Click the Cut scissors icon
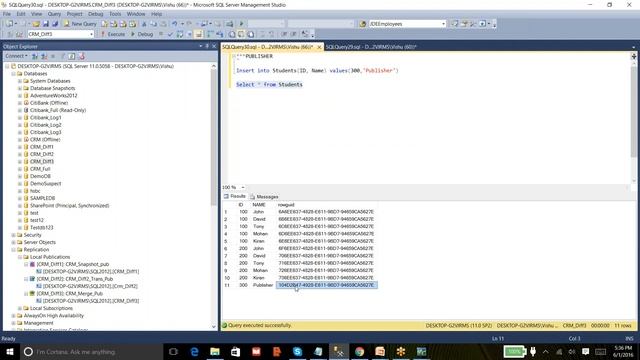Screen dimensions: 640x360 pos(144,24)
